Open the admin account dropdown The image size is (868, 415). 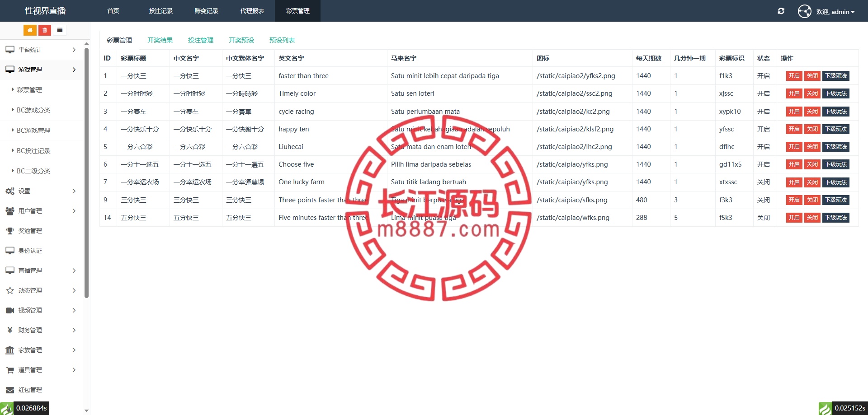point(835,12)
